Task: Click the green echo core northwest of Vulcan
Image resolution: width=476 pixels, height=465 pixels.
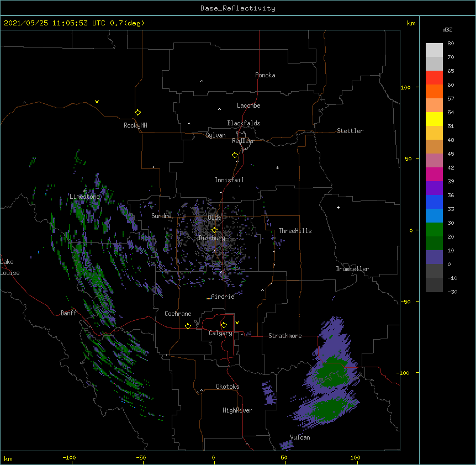Action: click(x=331, y=410)
